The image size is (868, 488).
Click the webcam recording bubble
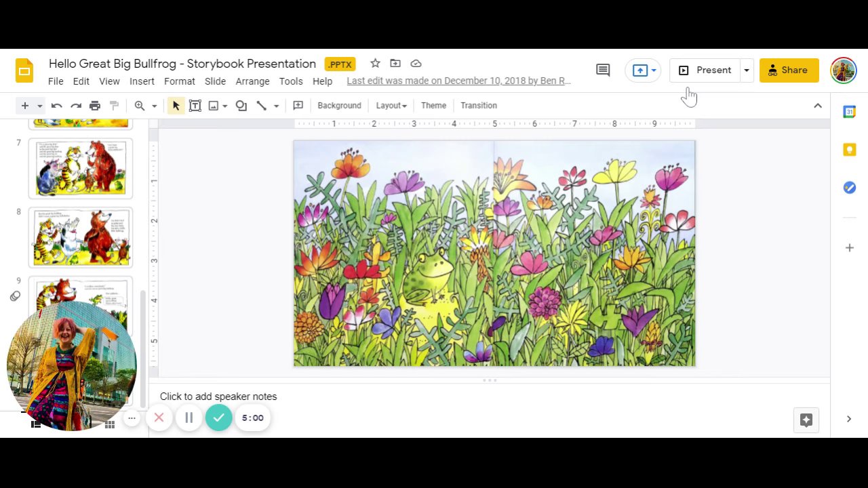point(72,366)
